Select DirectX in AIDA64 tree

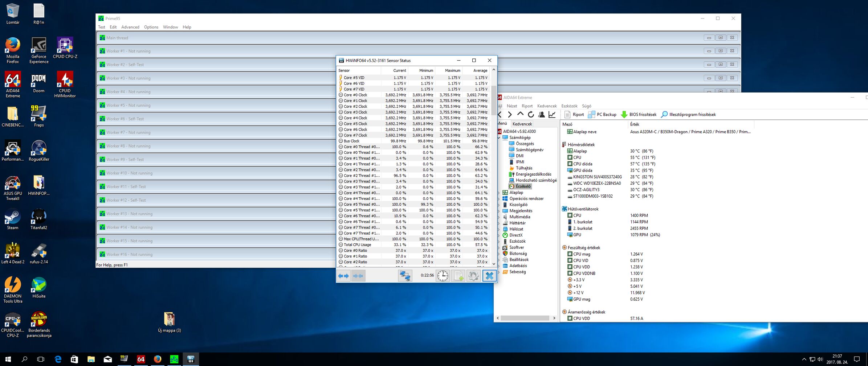tap(516, 235)
